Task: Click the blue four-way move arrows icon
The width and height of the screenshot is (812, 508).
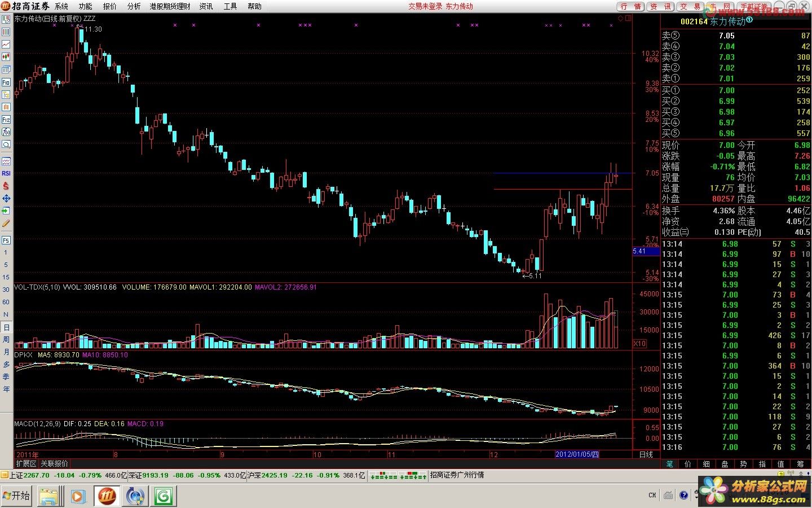Action: (x=6, y=198)
